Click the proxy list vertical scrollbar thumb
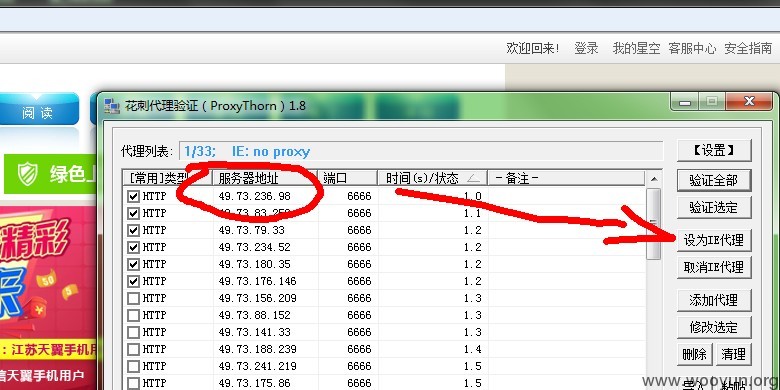 pyautogui.click(x=654, y=224)
